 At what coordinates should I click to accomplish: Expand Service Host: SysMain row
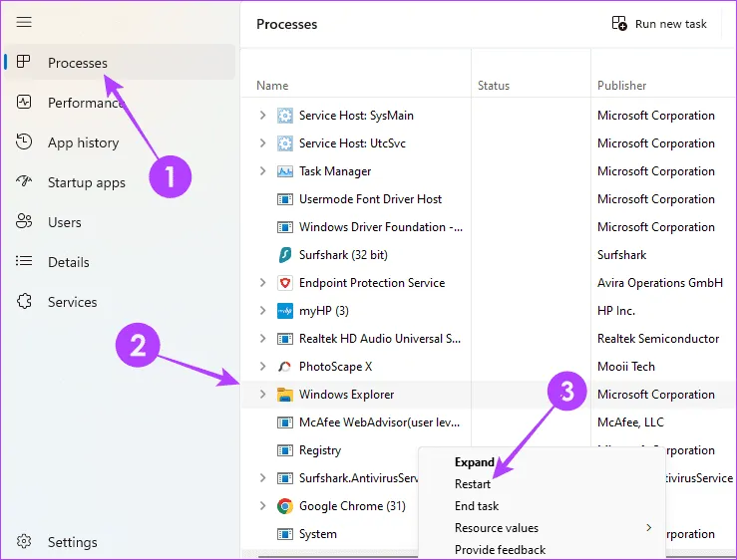pyautogui.click(x=262, y=116)
